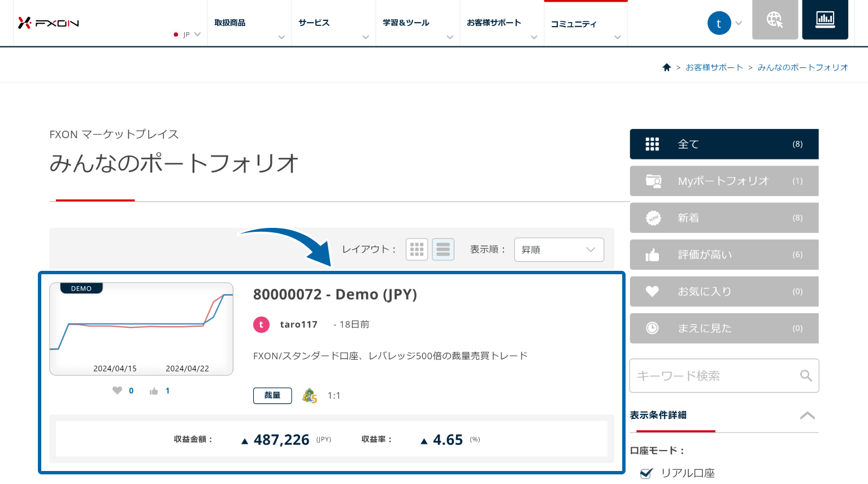The image size is (868, 484).
Task: Toggle the リアル口座 checkbox
Action: tap(646, 473)
